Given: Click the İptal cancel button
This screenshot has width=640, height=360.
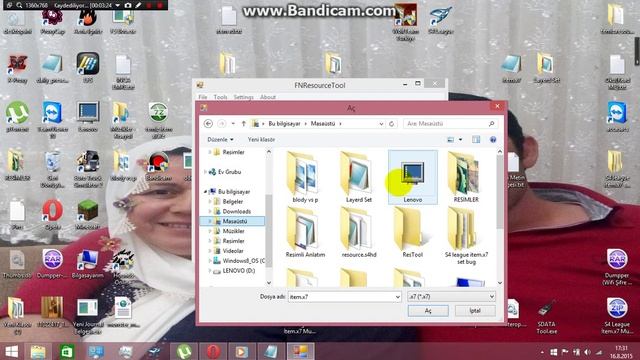Looking at the screenshot, I should 475,311.
